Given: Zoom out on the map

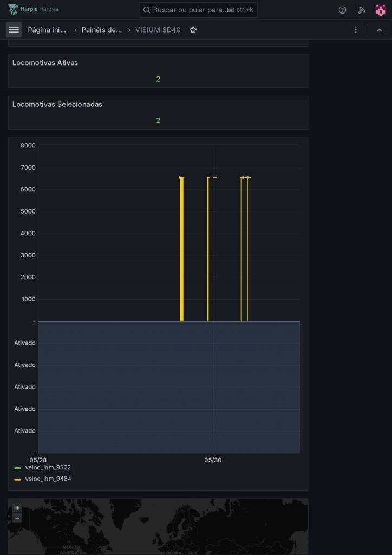Looking at the screenshot, I should [x=17, y=518].
